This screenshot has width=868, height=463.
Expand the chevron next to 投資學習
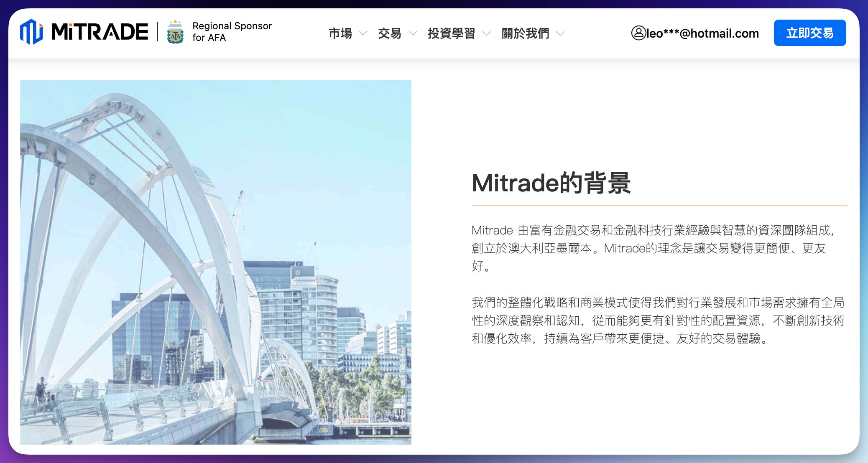coord(486,33)
